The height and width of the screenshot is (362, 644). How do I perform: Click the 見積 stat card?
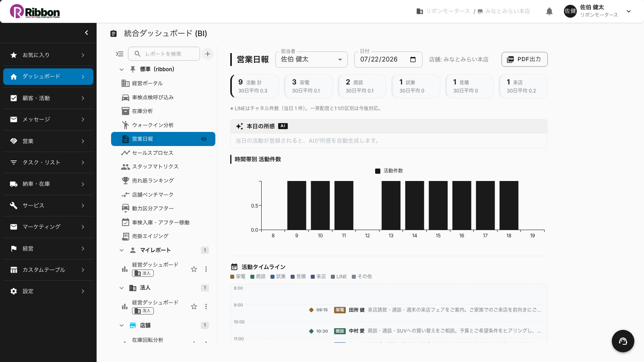[x=470, y=86]
